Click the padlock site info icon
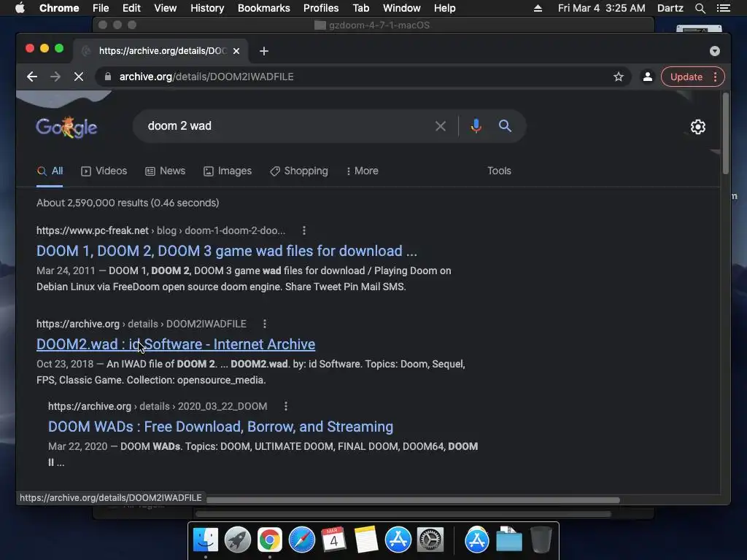Viewport: 747px width, 560px height. [x=108, y=77]
